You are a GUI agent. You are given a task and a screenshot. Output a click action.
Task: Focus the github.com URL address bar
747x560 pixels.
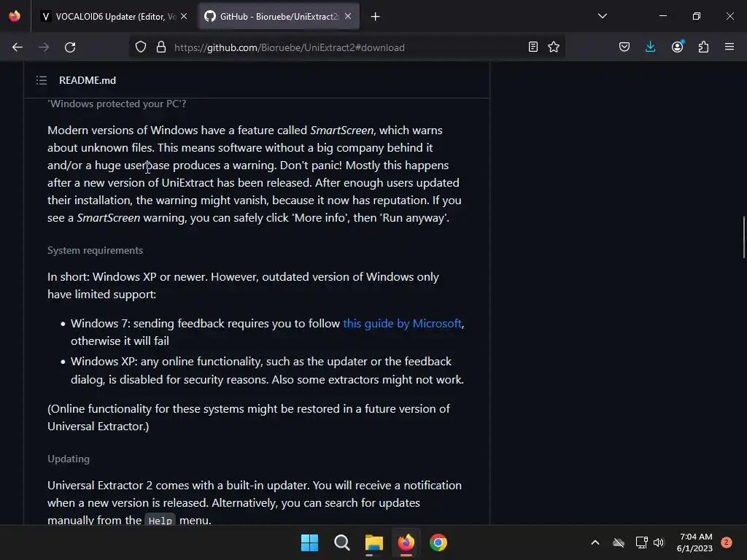click(x=347, y=47)
